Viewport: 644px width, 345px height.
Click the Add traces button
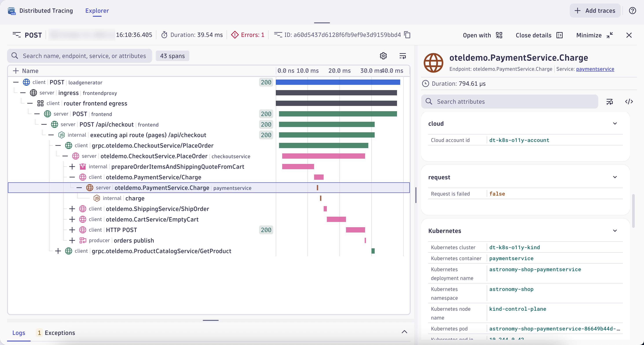(595, 11)
